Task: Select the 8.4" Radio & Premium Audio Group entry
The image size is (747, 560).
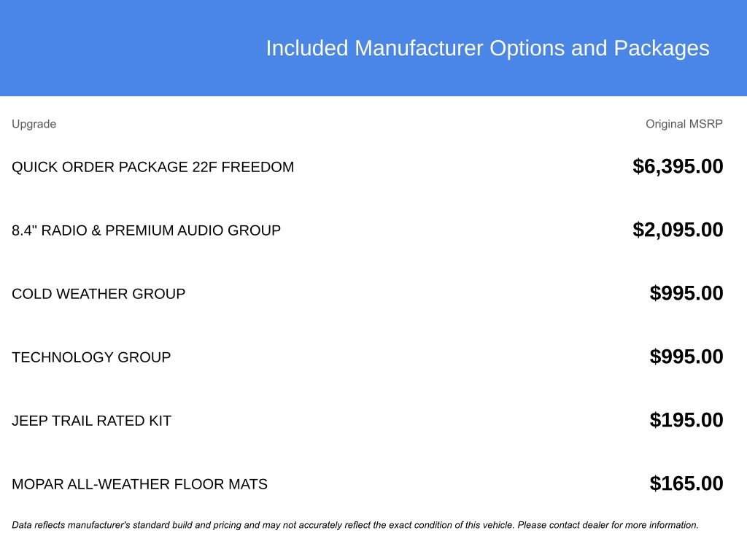Action: click(146, 230)
